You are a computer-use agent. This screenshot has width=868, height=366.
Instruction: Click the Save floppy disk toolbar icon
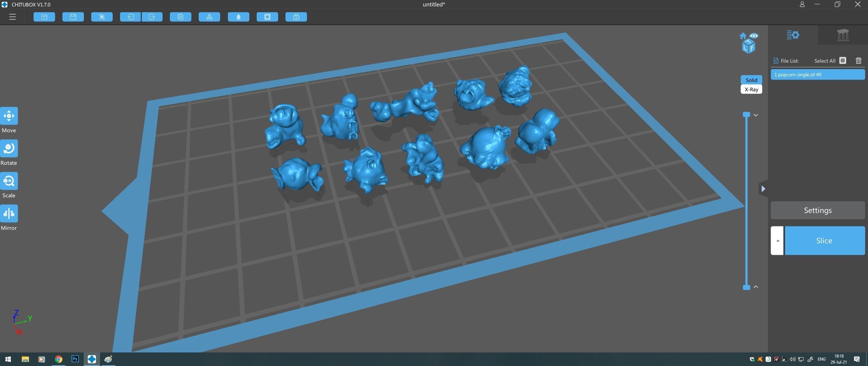coord(73,17)
